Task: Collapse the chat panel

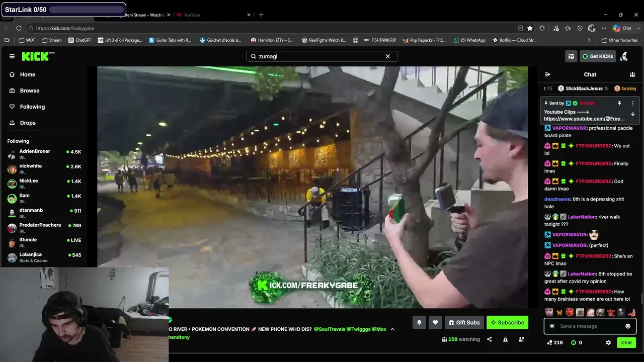Action: pos(547,74)
